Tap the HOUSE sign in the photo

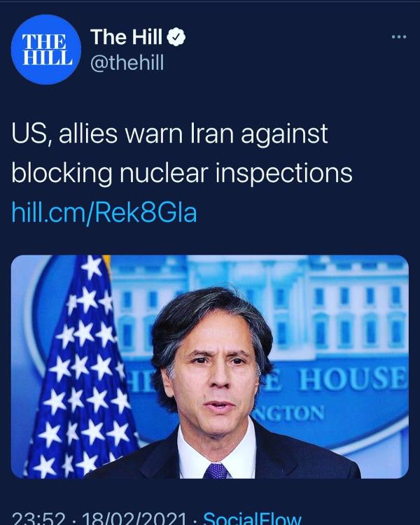click(353, 378)
